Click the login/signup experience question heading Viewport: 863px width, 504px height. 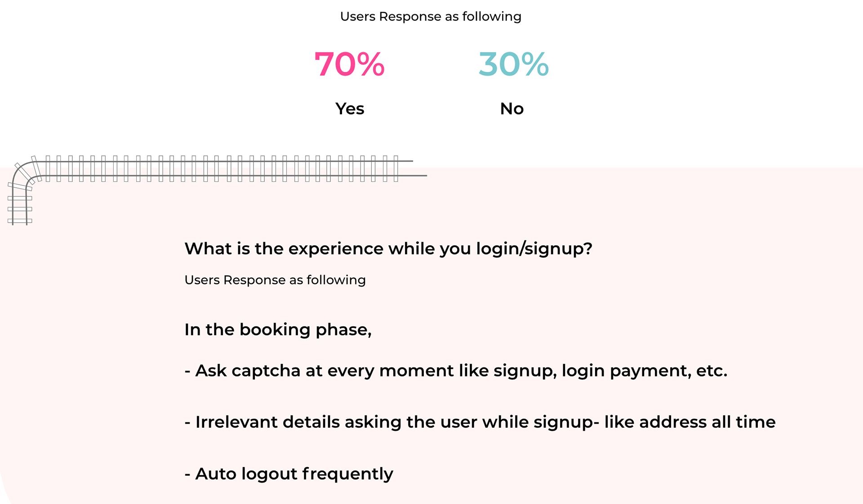tap(388, 248)
